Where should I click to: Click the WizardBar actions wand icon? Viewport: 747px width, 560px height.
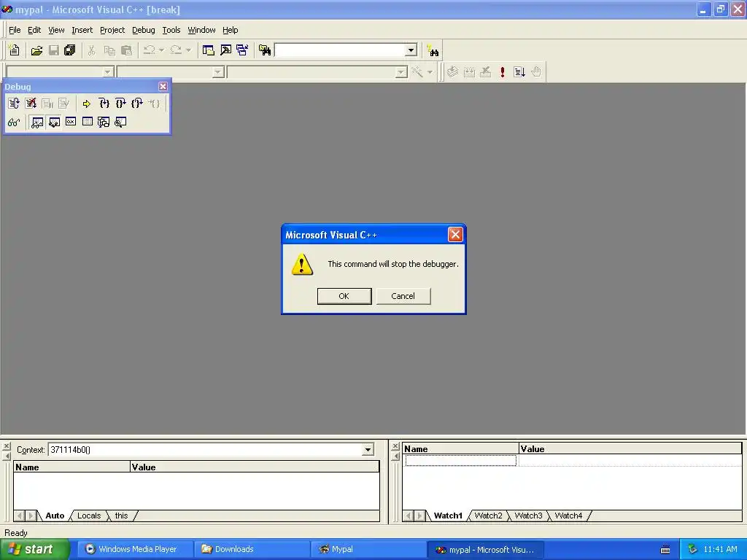[x=417, y=72]
